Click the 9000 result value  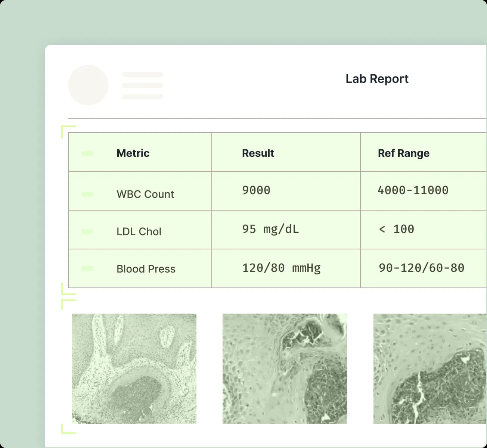[256, 190]
